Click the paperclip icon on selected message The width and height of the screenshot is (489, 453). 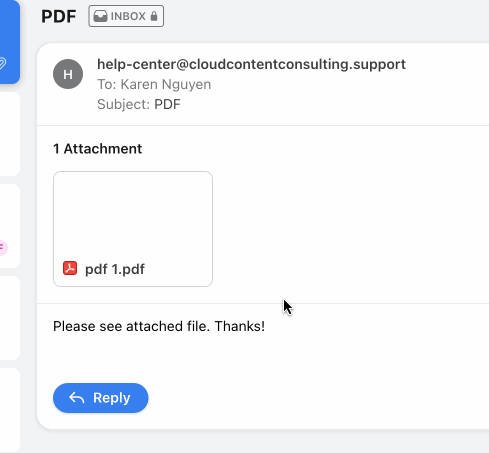3,63
